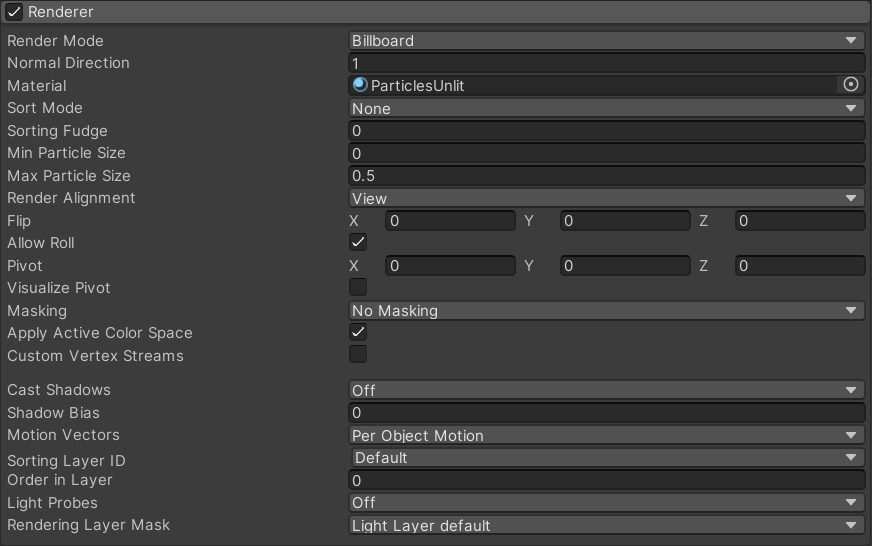This screenshot has height=546, width=872.
Task: Click the Rendering Layer Mask label
Action: tap(88, 525)
